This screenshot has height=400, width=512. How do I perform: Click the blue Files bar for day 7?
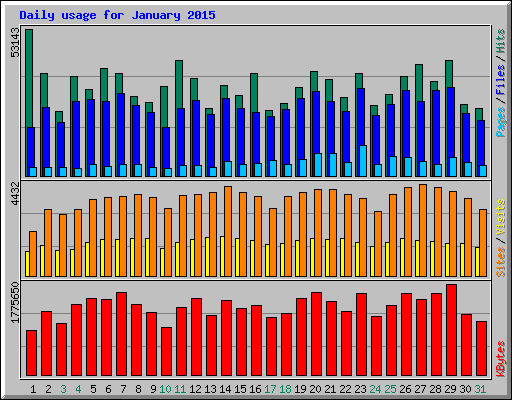coord(121,128)
